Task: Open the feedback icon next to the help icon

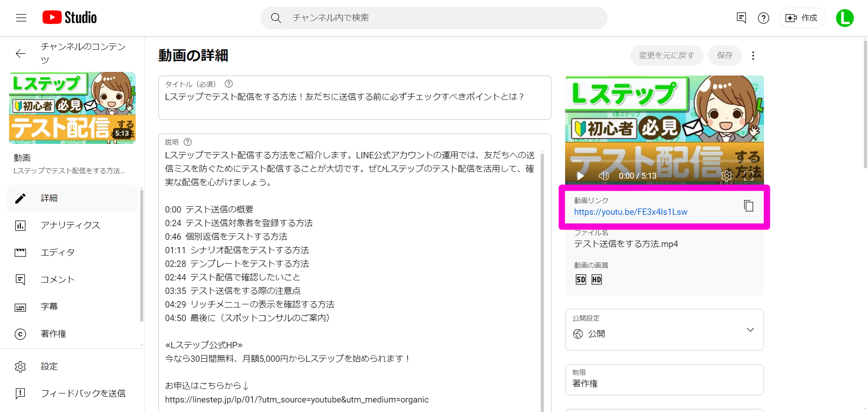Action: [x=741, y=18]
